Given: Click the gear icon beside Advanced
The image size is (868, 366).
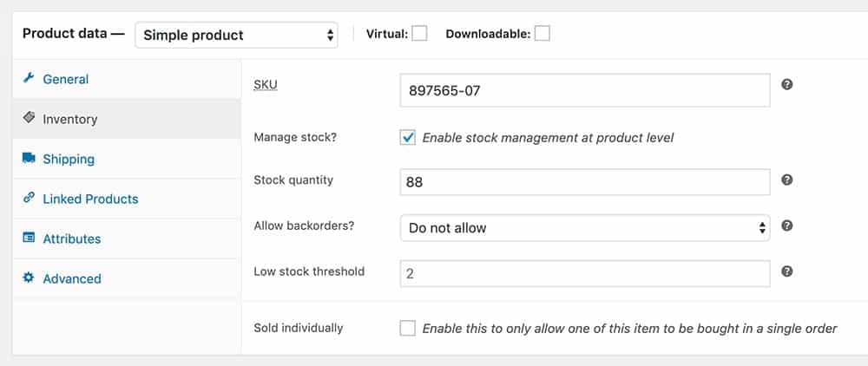Looking at the screenshot, I should click(29, 278).
